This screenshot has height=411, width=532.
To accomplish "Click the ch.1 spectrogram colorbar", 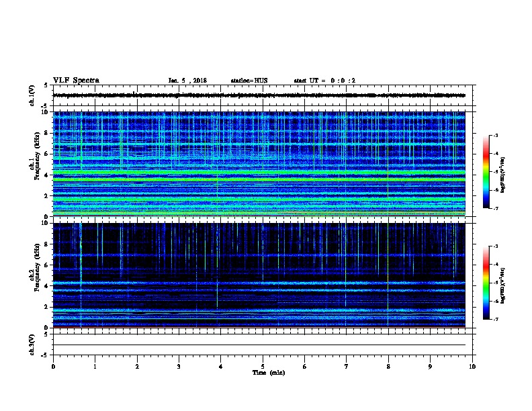I will pos(486,172).
